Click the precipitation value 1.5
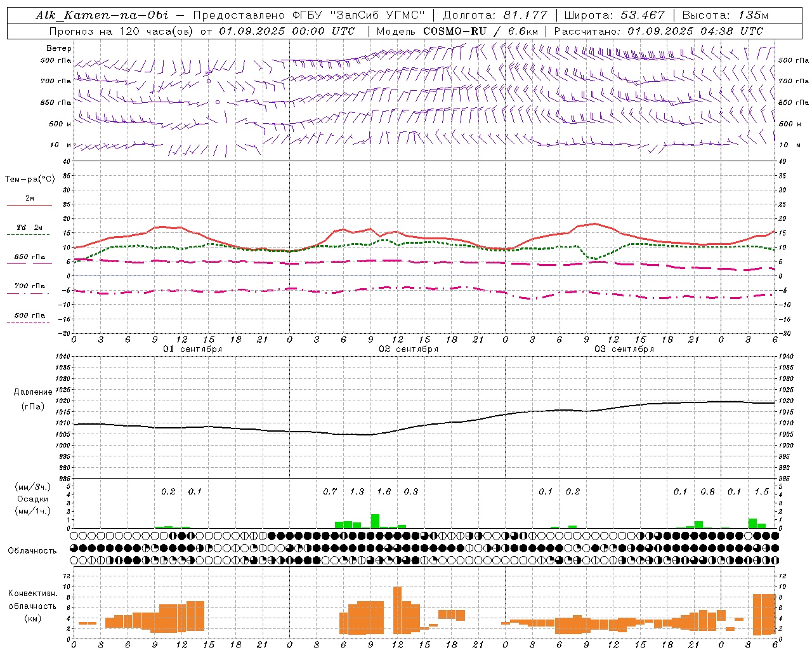Image resolution: width=812 pixels, height=650 pixels. click(x=761, y=491)
